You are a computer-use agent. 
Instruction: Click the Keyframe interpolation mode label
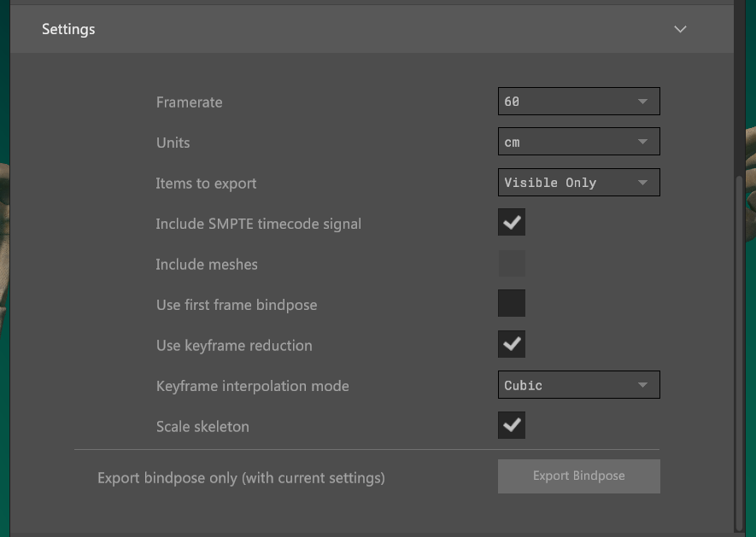tap(252, 386)
